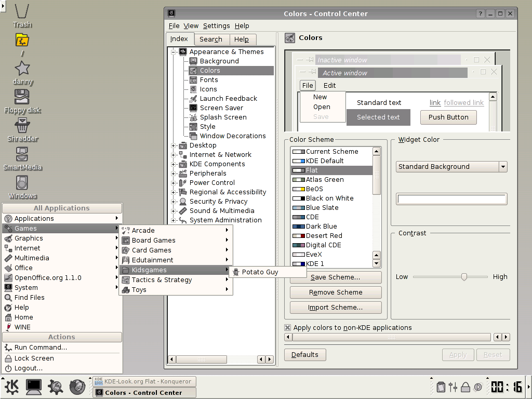Select the Desert Red color scheme
Image resolution: width=532 pixels, height=399 pixels.
[331, 236]
